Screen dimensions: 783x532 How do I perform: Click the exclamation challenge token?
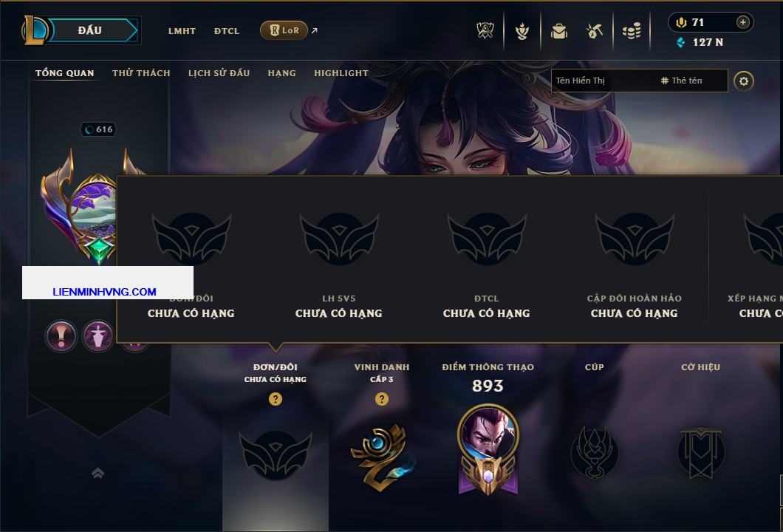coord(61,335)
